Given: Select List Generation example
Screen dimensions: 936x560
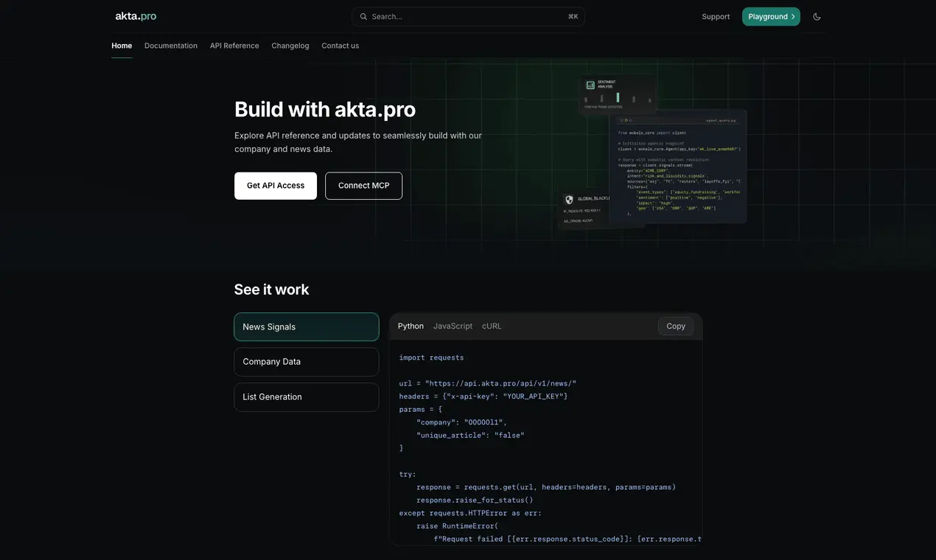Looking at the screenshot, I should click(x=307, y=397).
